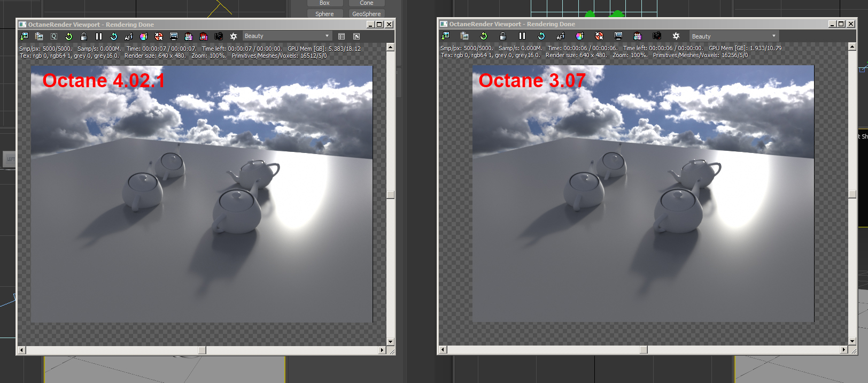Click vertical scrollbar thumb in Octane 4.02.1 window
The image size is (868, 383).
tap(390, 195)
